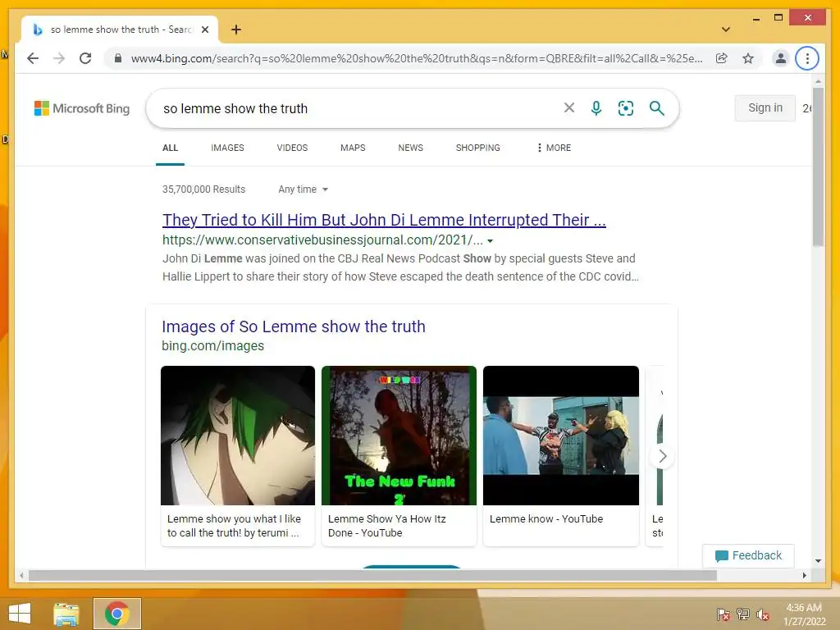The image size is (840, 630).
Task: Bookmark this page with the star icon
Action: point(748,58)
